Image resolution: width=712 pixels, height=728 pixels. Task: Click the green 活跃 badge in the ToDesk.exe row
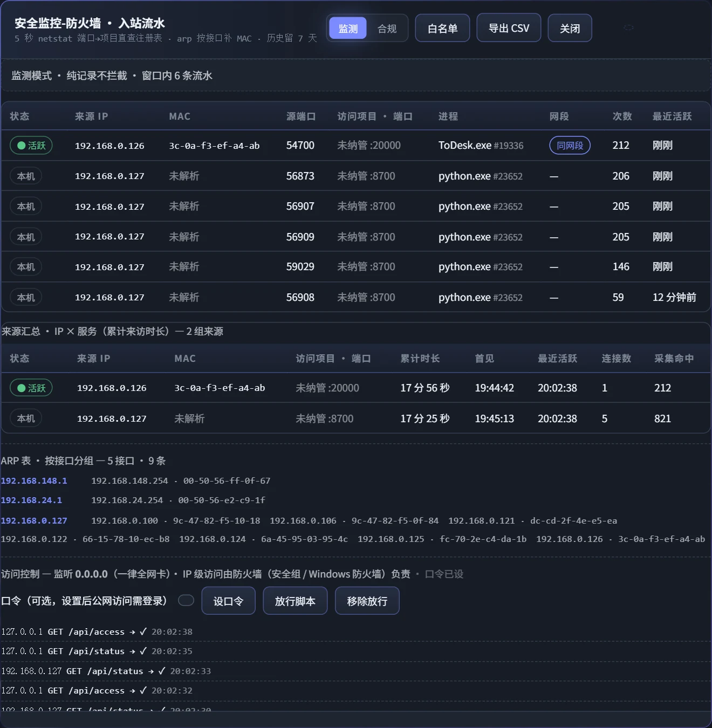tap(31, 146)
